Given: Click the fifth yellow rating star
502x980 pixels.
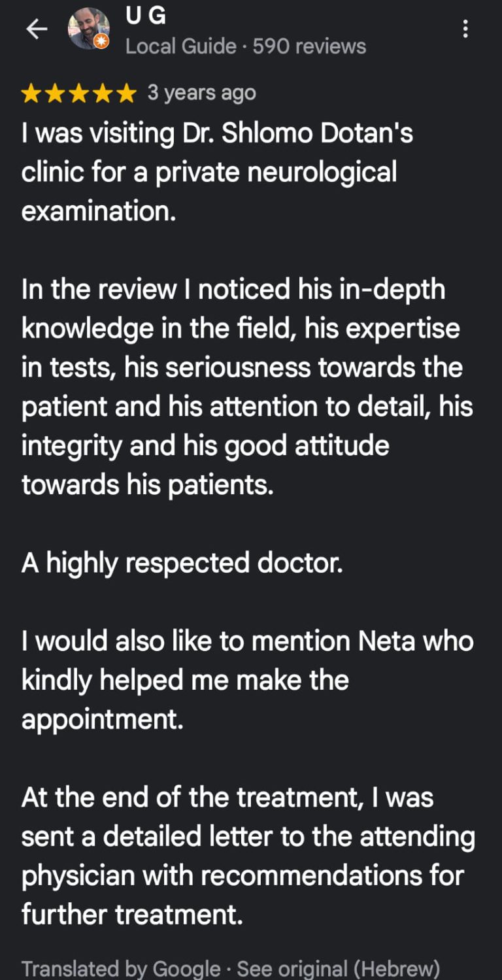Looking at the screenshot, I should click(127, 94).
